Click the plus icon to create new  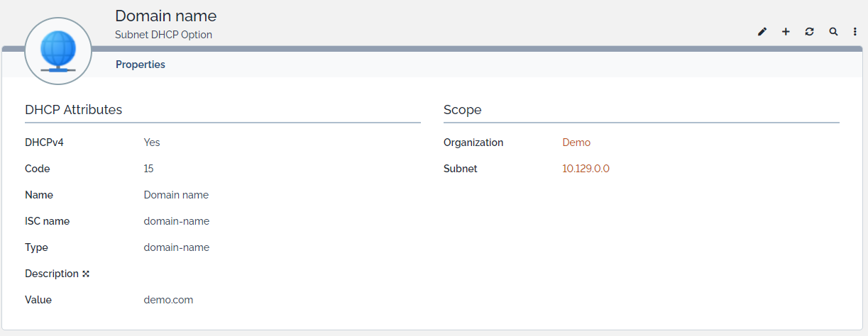pyautogui.click(x=786, y=32)
